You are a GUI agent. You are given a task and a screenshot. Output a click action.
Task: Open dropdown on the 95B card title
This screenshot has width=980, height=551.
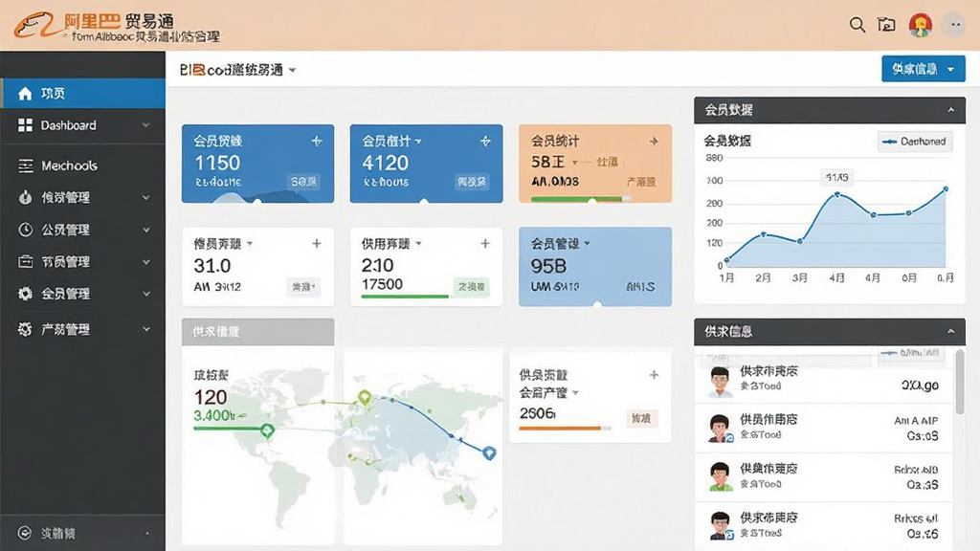588,244
